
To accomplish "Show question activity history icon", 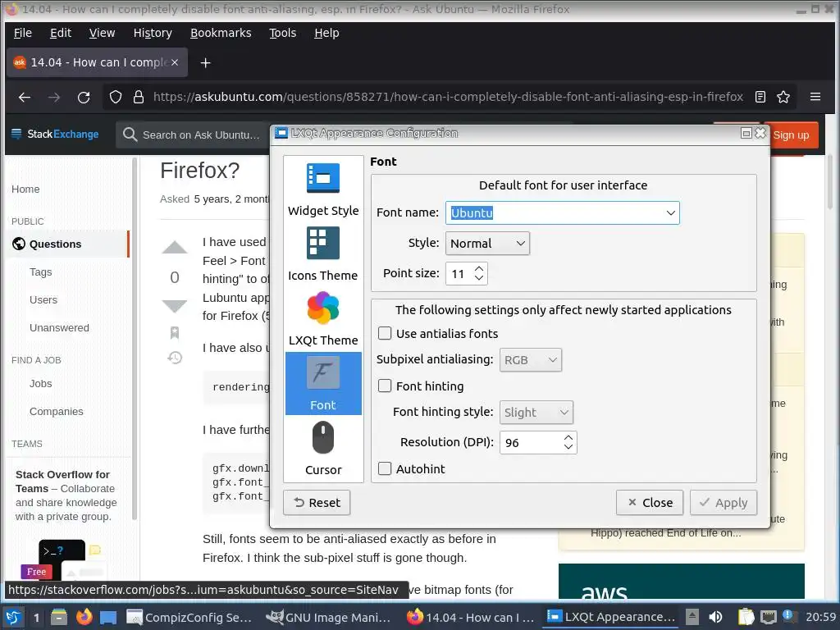I will click(x=175, y=358).
